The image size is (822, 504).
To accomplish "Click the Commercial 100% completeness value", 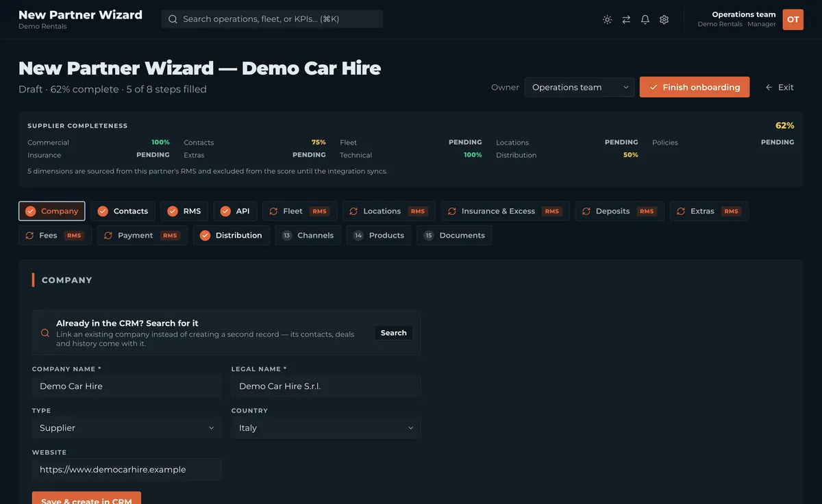I will pos(160,142).
